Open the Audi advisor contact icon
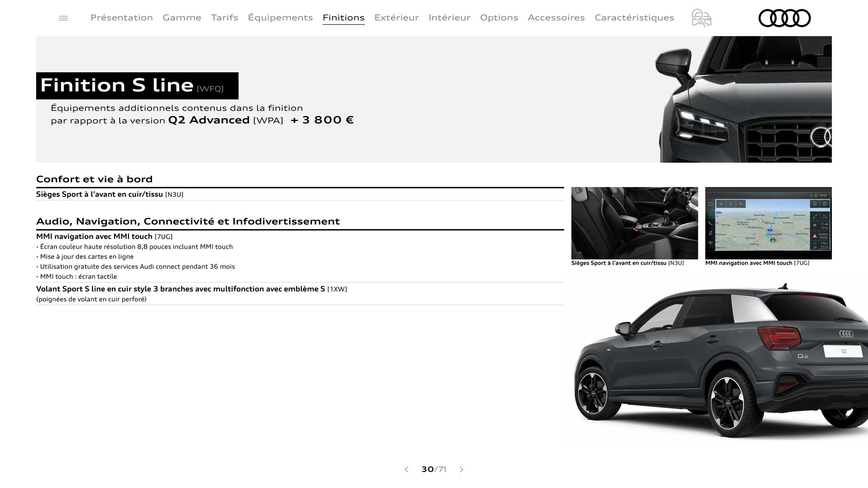868x488 pixels. click(701, 18)
